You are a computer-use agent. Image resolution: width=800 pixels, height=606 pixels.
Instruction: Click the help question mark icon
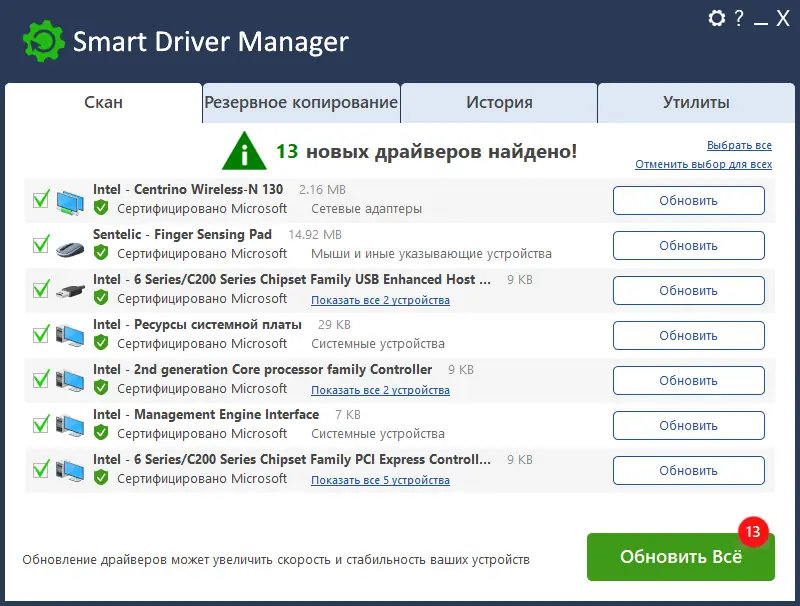click(x=740, y=18)
